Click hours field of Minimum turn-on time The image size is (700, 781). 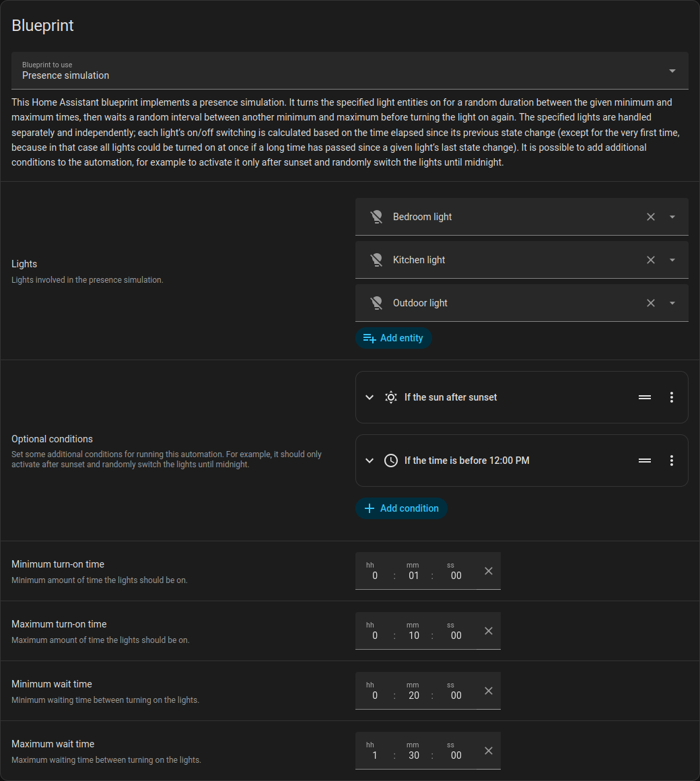pos(374,571)
